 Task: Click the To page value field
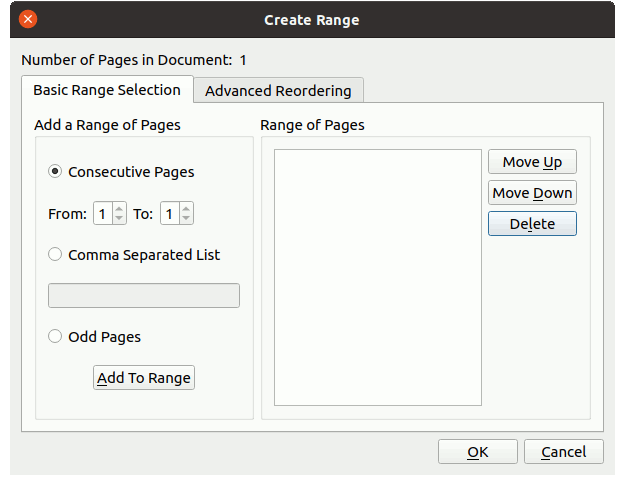click(x=170, y=214)
